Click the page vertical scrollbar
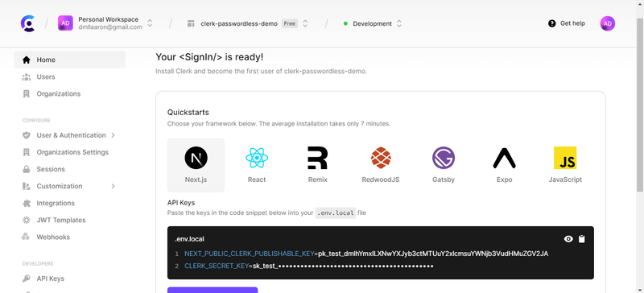This screenshot has width=644, height=293. 640,105
